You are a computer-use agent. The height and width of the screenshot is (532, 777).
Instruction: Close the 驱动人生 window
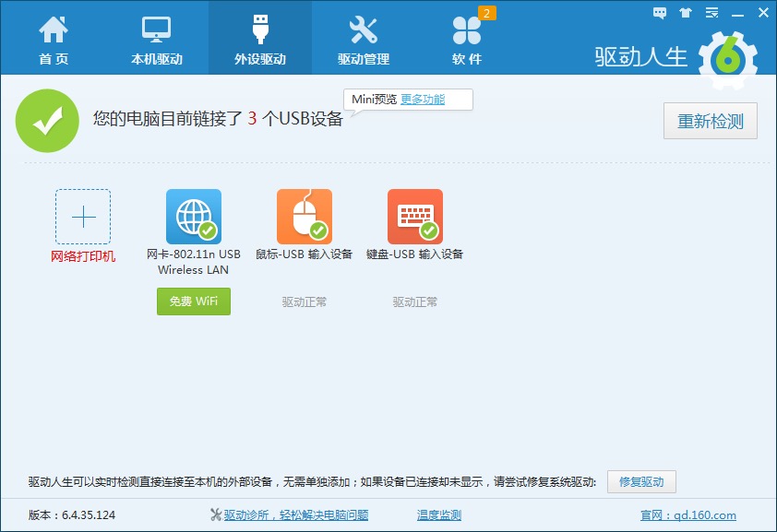764,13
